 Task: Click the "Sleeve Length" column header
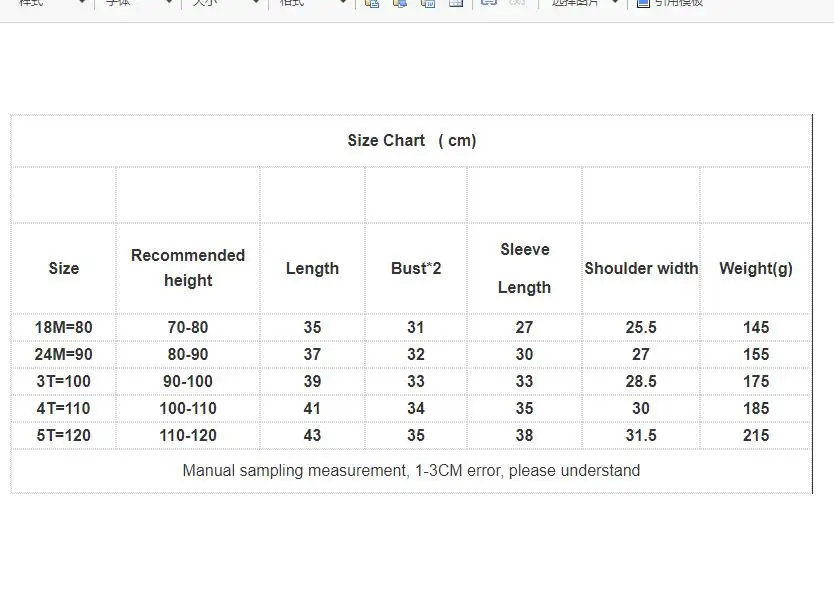[x=524, y=268]
